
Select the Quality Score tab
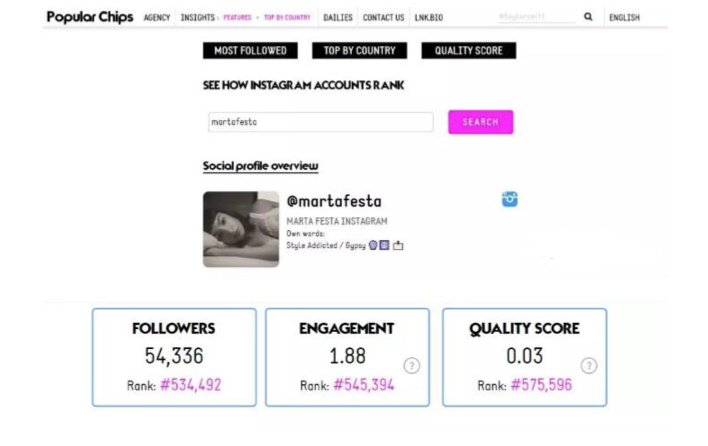[468, 50]
